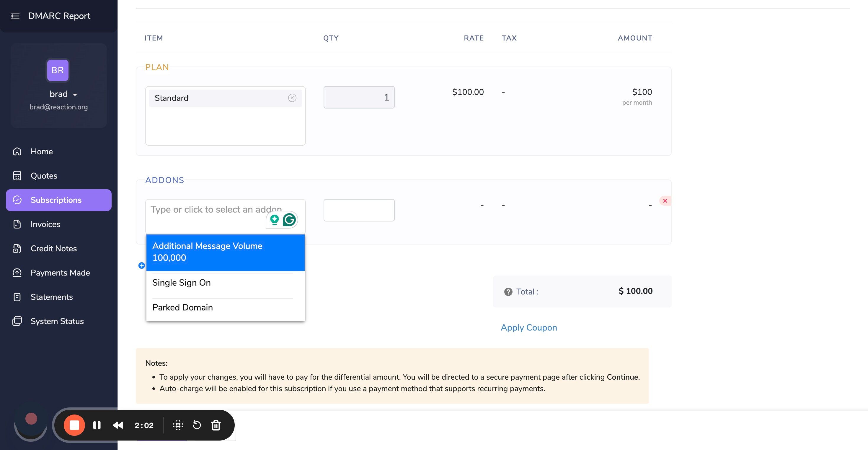
Task: Delete the recording with the trash icon
Action: pyautogui.click(x=216, y=425)
